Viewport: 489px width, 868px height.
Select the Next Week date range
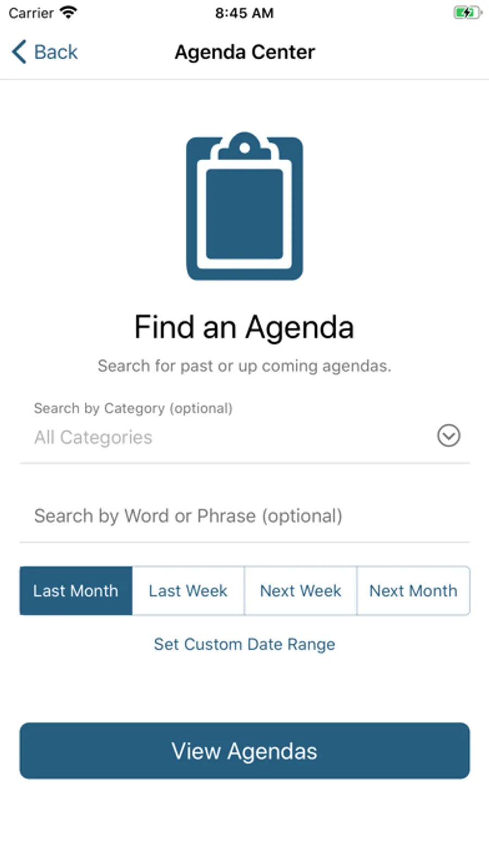click(300, 591)
